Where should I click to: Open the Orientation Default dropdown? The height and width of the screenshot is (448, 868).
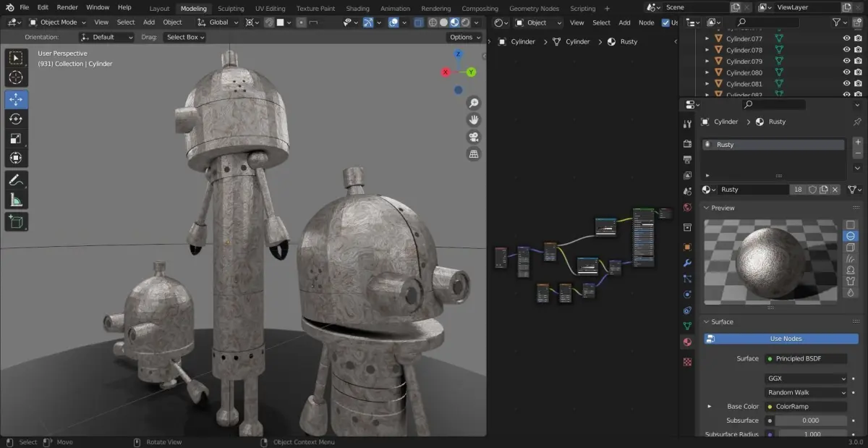[106, 37]
